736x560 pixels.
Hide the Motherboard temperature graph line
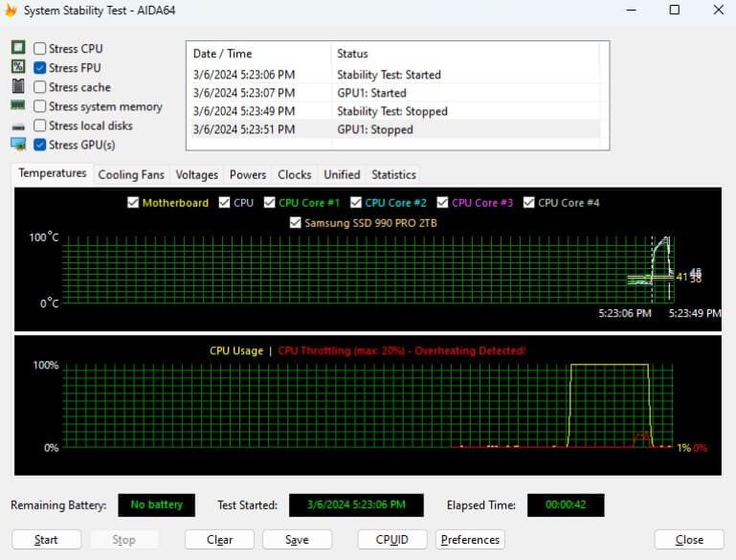point(133,203)
